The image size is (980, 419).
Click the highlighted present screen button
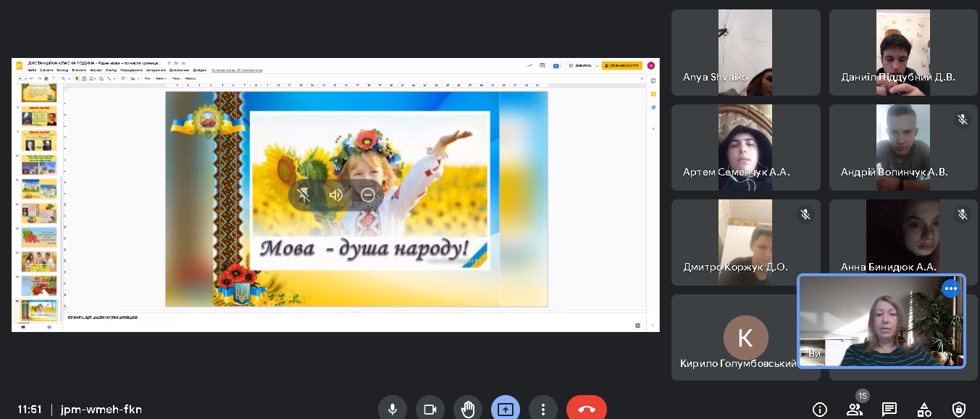point(506,410)
